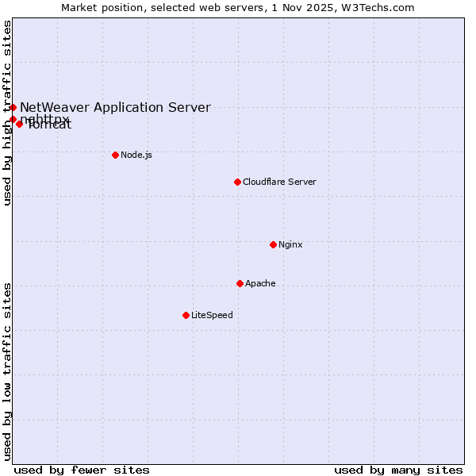Click the 'used by many sites' axis label
Screen dimensions: 476x476
[398, 470]
